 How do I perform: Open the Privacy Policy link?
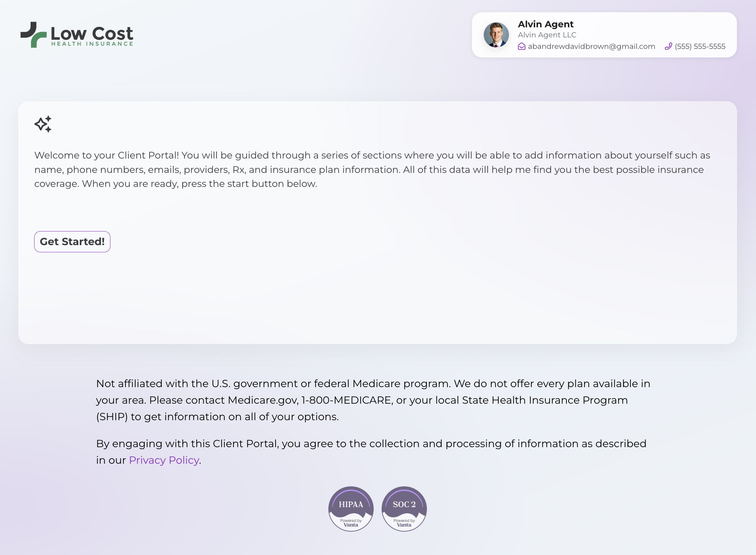click(164, 460)
